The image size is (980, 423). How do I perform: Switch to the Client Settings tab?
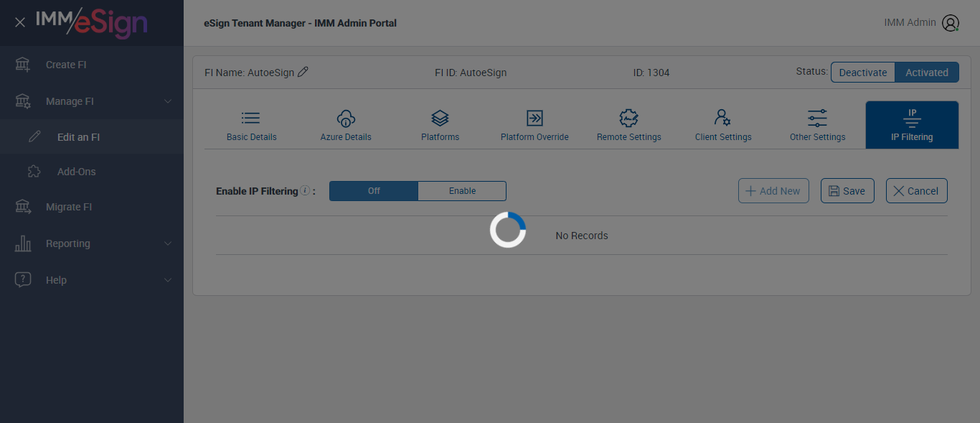click(723, 125)
